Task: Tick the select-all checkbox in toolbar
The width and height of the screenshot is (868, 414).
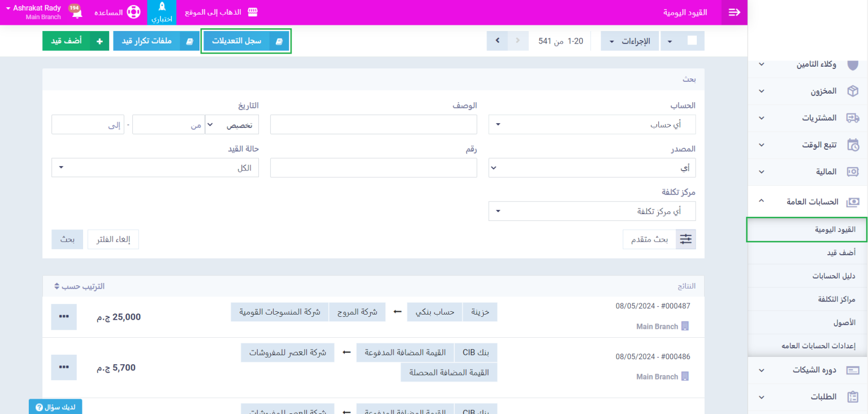Action: [x=692, y=41]
